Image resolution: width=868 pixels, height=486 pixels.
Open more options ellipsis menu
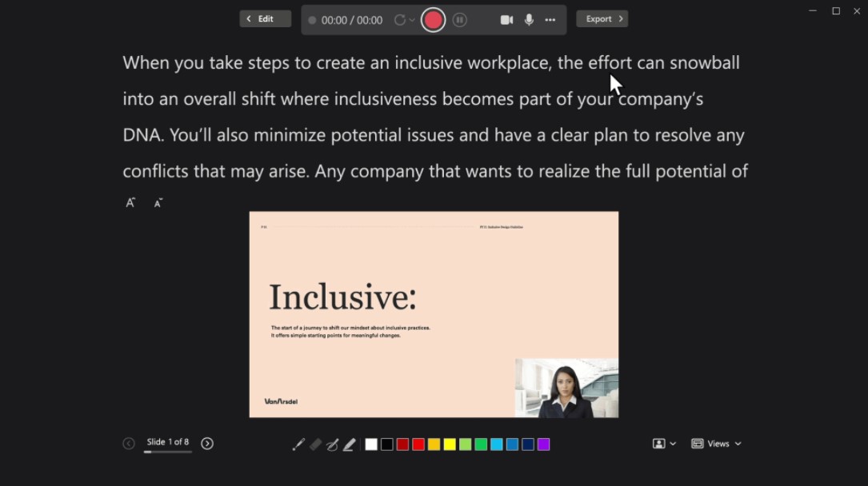[x=550, y=20]
